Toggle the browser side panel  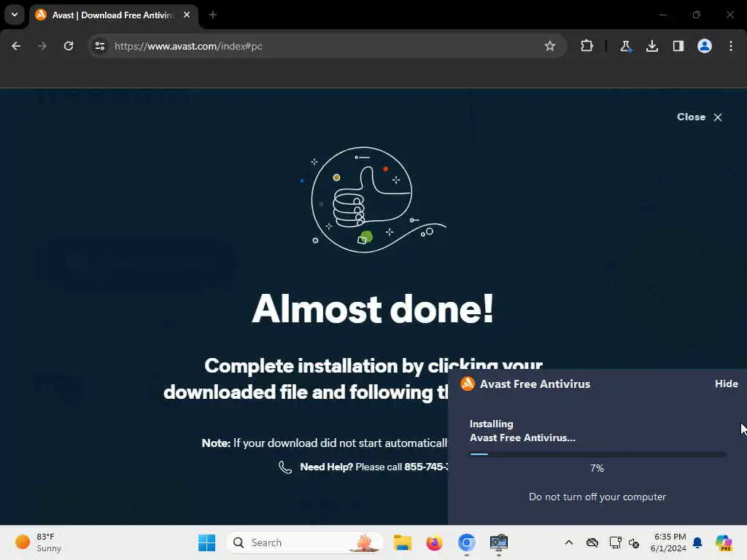(678, 46)
